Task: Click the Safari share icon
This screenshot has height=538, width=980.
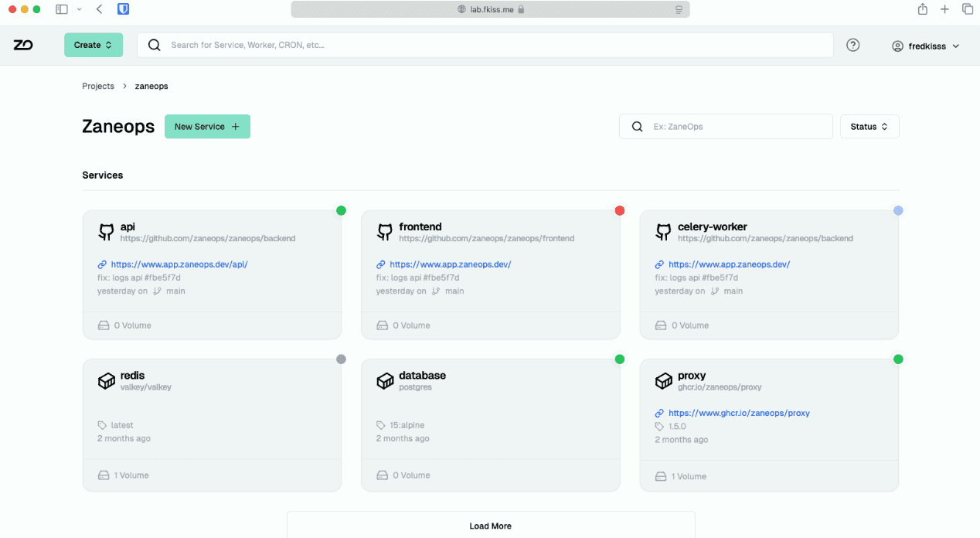Action: click(x=923, y=9)
